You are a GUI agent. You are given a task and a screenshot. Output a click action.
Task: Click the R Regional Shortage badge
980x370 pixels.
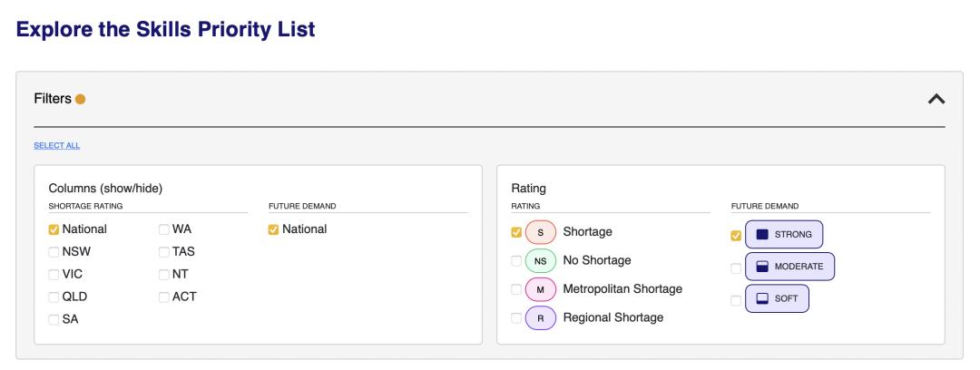[x=541, y=317]
